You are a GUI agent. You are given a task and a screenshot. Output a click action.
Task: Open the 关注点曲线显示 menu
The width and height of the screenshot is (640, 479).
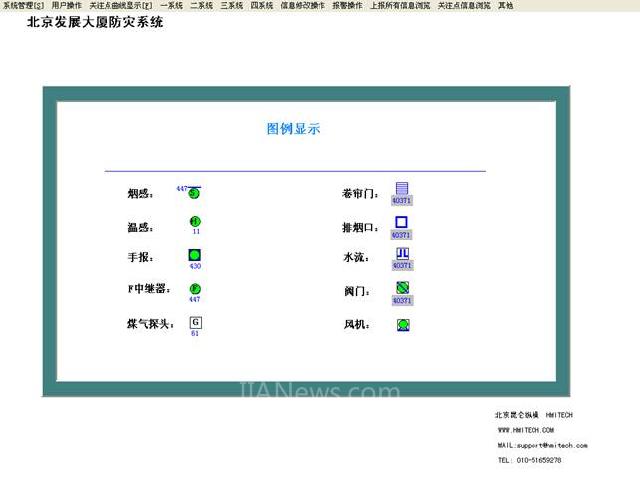120,6
